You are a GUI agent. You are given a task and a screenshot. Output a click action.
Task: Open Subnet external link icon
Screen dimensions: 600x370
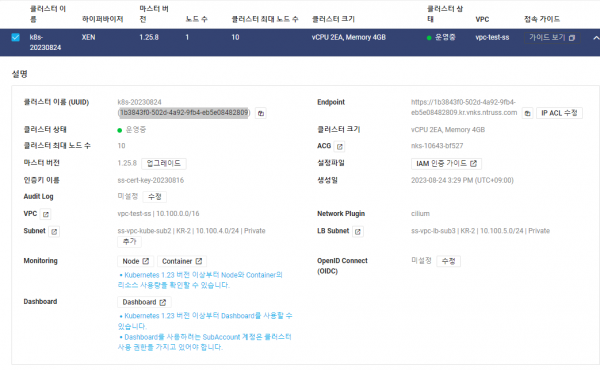[x=54, y=231]
